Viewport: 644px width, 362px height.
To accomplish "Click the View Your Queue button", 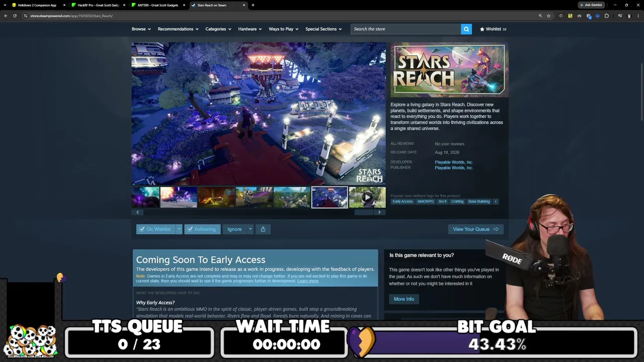I will (x=475, y=229).
